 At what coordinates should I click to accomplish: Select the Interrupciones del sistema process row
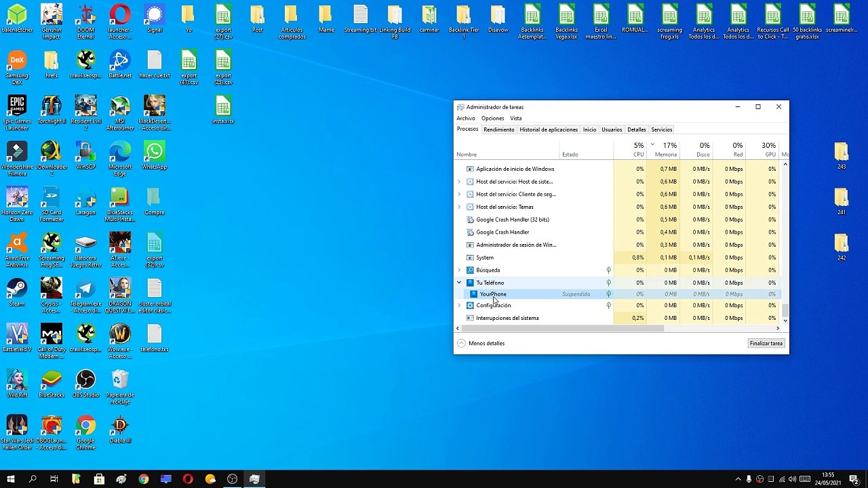coord(617,318)
